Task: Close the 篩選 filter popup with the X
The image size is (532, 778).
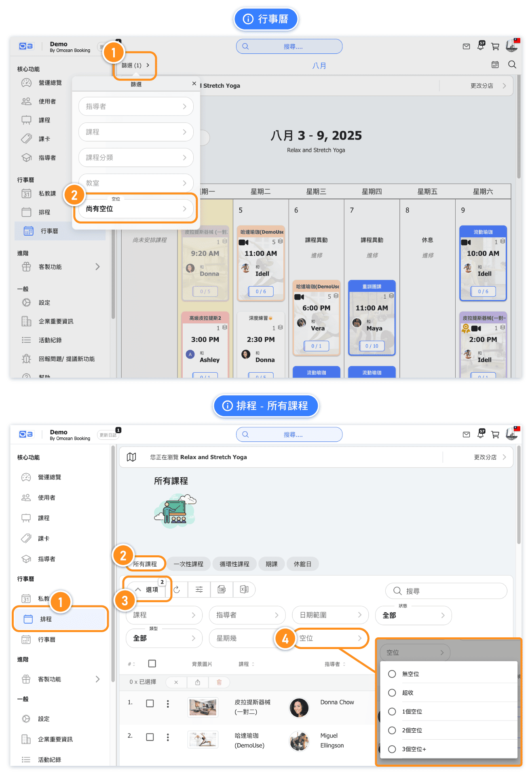Action: tap(194, 84)
